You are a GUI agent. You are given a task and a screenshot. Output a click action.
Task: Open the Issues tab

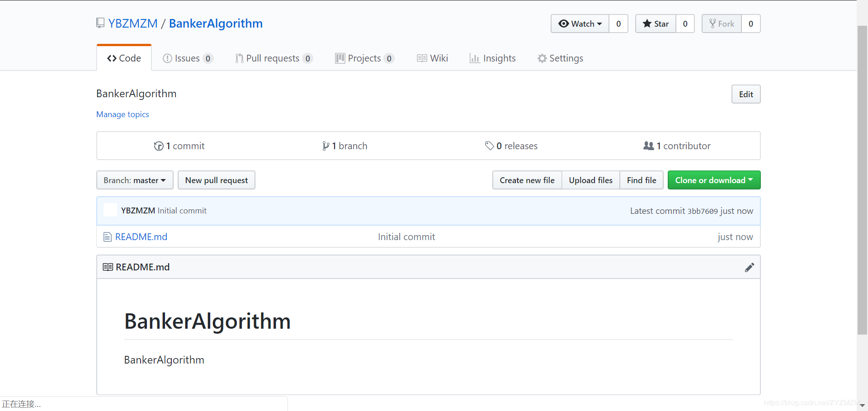coord(188,58)
